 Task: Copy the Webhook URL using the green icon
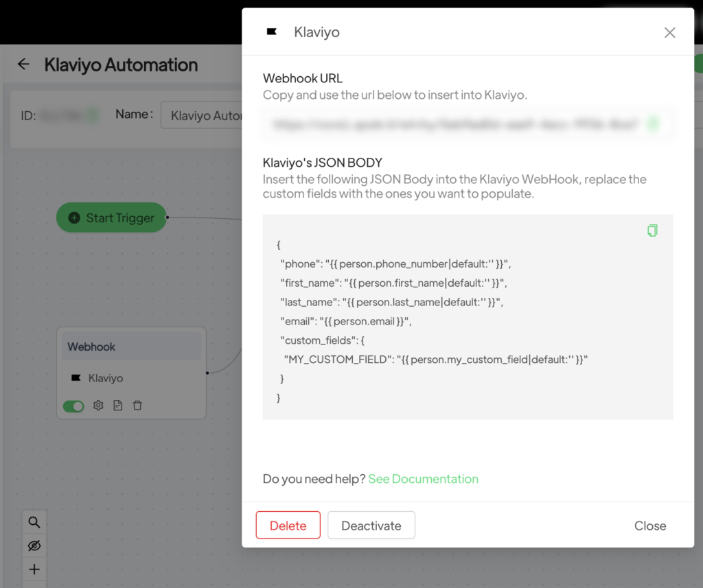pos(653,124)
